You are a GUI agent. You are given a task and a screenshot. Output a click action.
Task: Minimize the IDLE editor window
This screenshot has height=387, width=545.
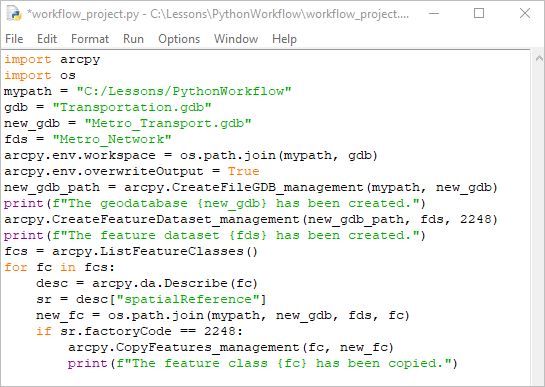pyautogui.click(x=434, y=14)
